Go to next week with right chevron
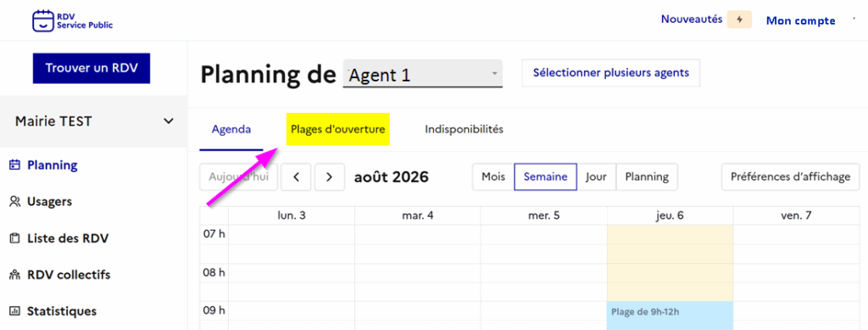Image resolution: width=868 pixels, height=330 pixels. click(330, 177)
